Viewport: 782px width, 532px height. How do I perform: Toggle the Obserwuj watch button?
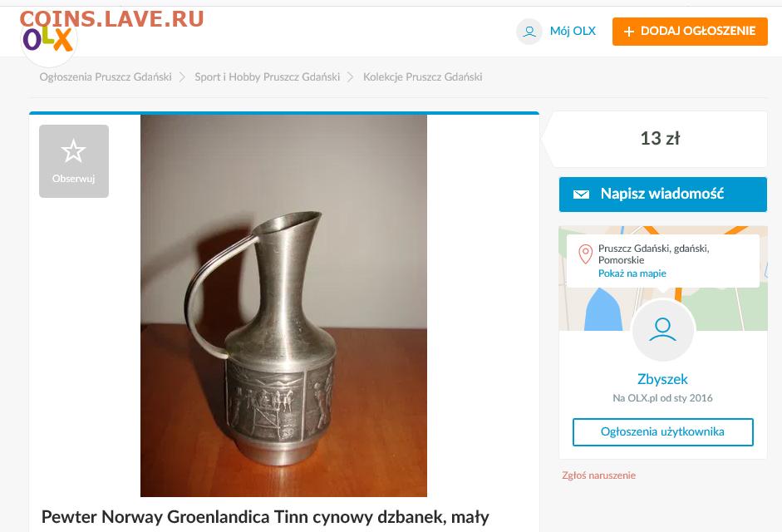coord(74,161)
